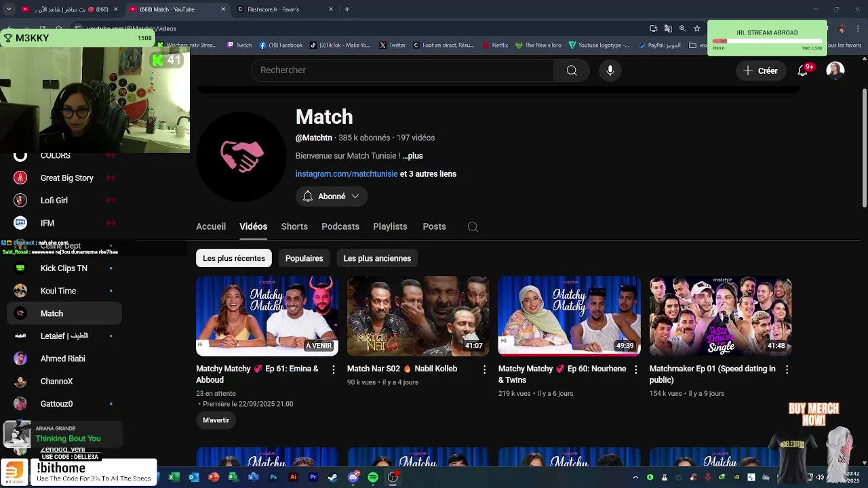Open options for Matchy Matchy Ep 61

click(333, 369)
